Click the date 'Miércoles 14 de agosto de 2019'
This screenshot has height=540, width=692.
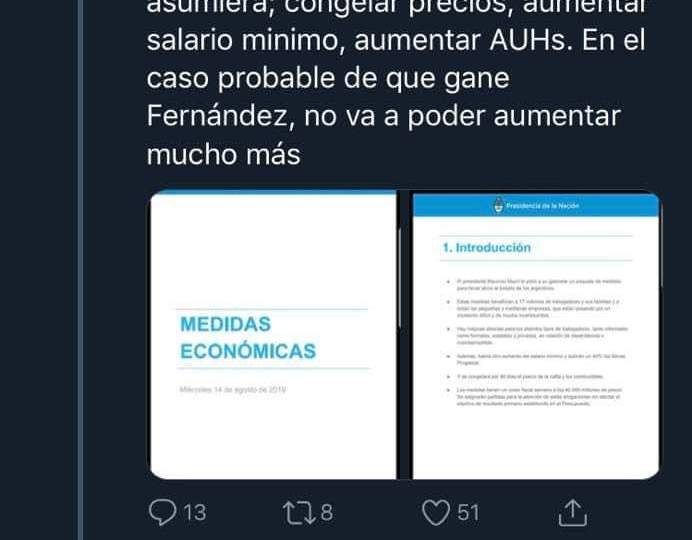[233, 390]
